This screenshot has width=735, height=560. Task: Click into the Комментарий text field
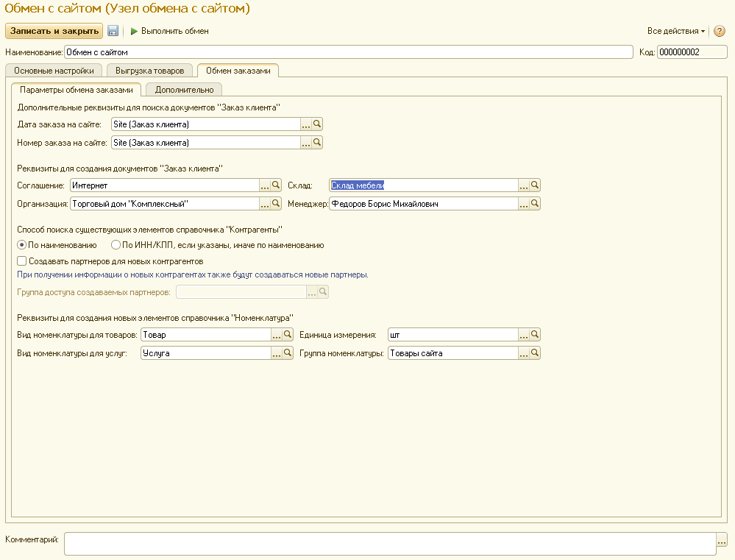[x=390, y=543]
